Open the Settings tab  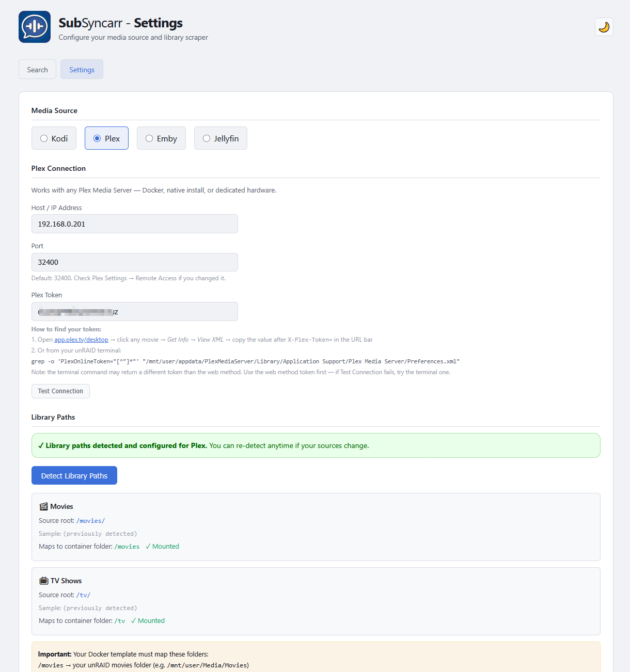pyautogui.click(x=82, y=70)
